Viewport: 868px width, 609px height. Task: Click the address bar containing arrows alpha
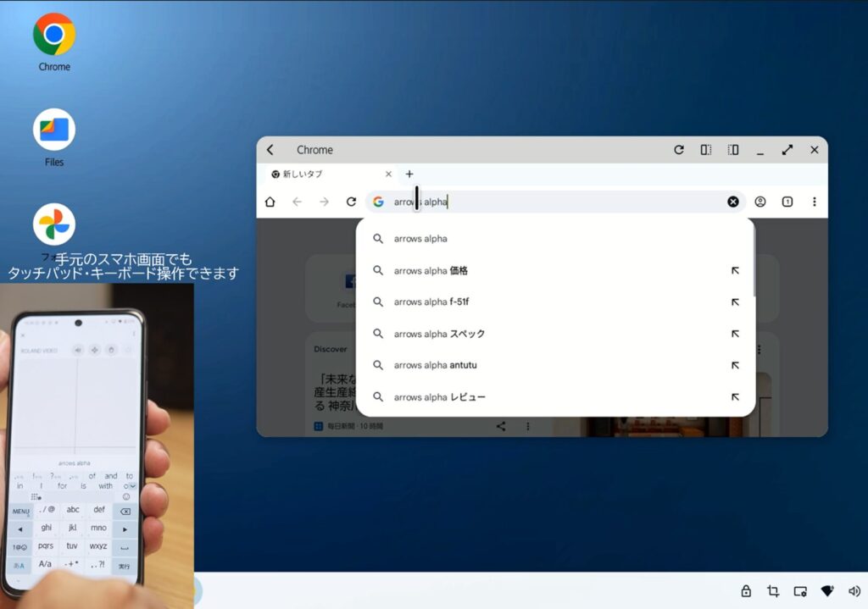[556, 202]
